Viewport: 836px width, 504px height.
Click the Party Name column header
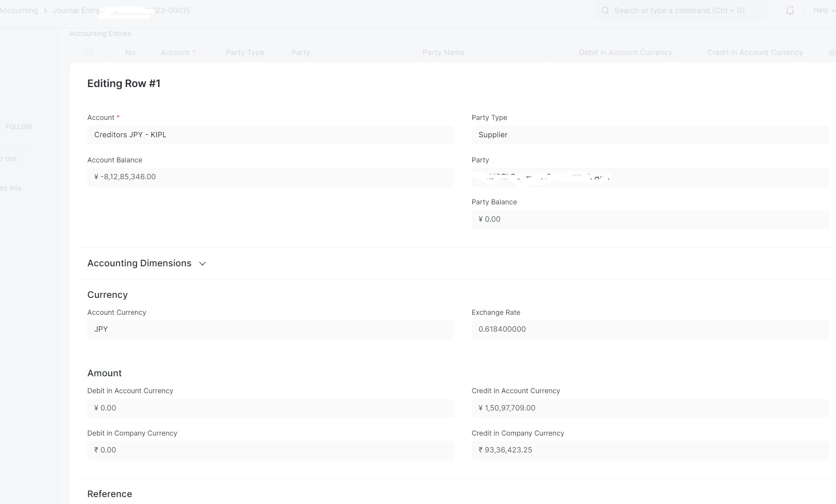pyautogui.click(x=443, y=52)
